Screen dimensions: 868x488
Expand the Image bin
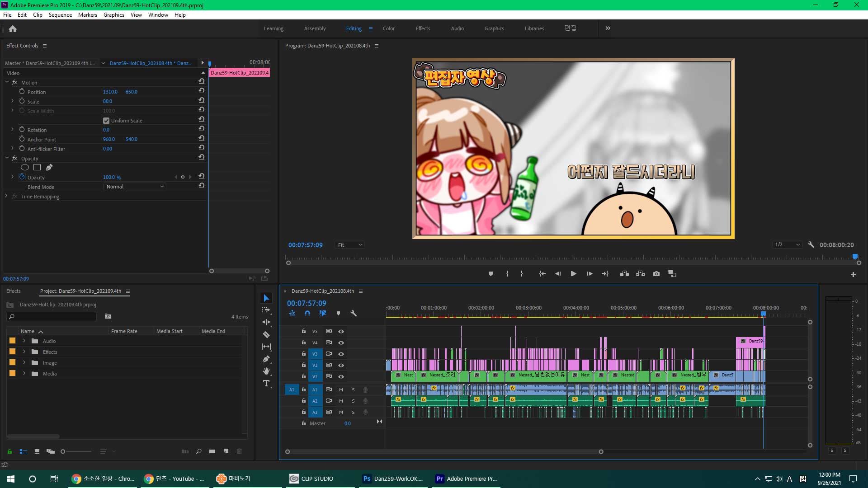[x=24, y=362]
